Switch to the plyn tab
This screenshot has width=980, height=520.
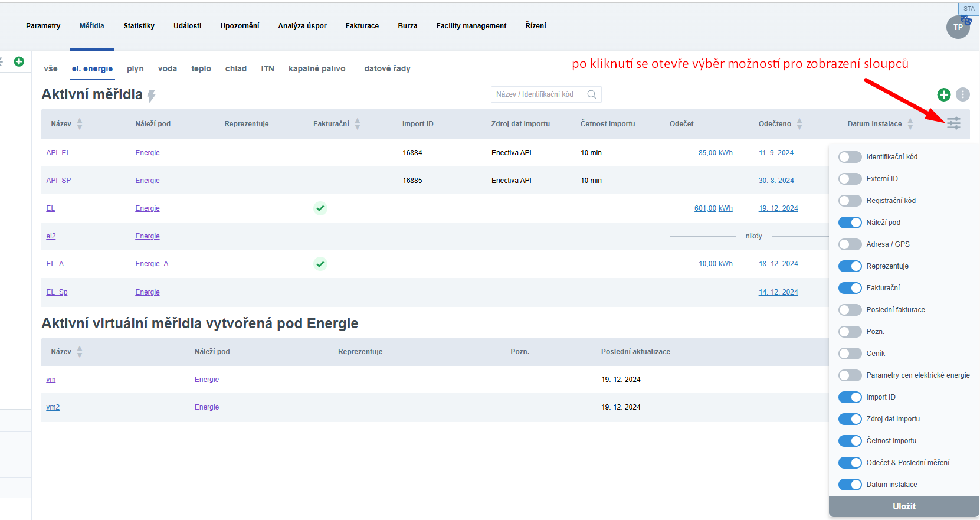coord(135,68)
